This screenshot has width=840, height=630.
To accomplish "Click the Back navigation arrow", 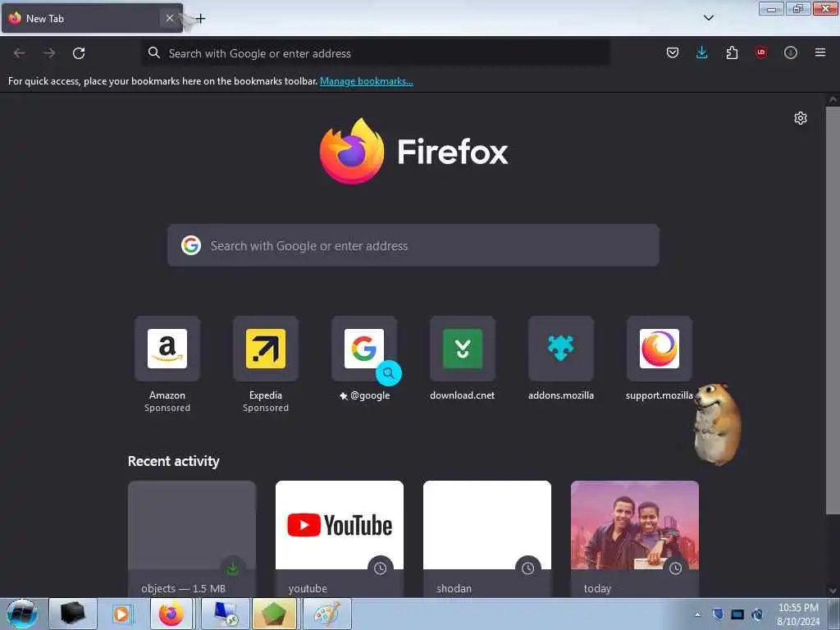I will click(20, 53).
